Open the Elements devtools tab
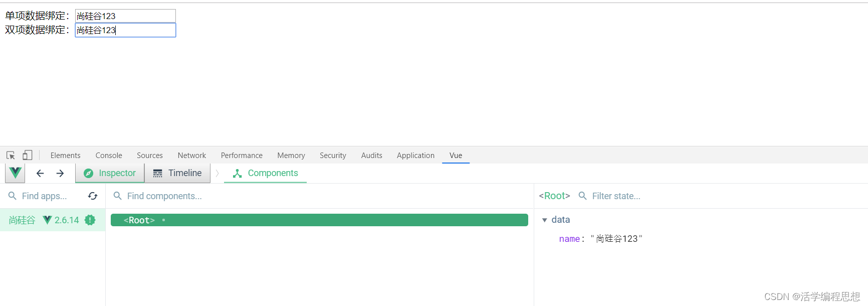 (x=65, y=156)
